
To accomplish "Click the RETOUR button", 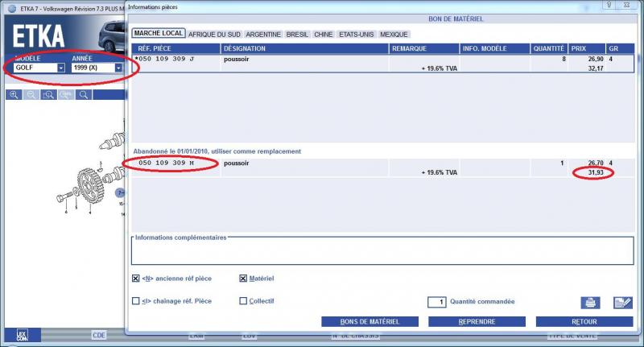I will (x=584, y=321).
